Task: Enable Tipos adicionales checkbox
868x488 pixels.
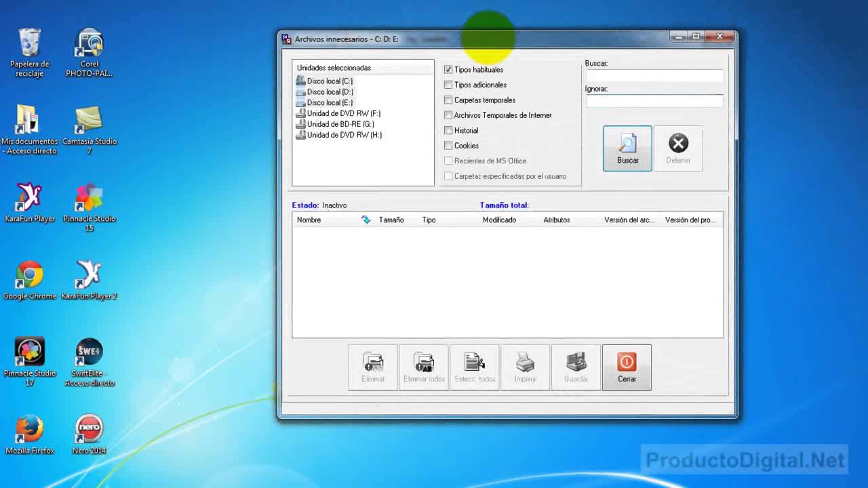Action: [448, 85]
